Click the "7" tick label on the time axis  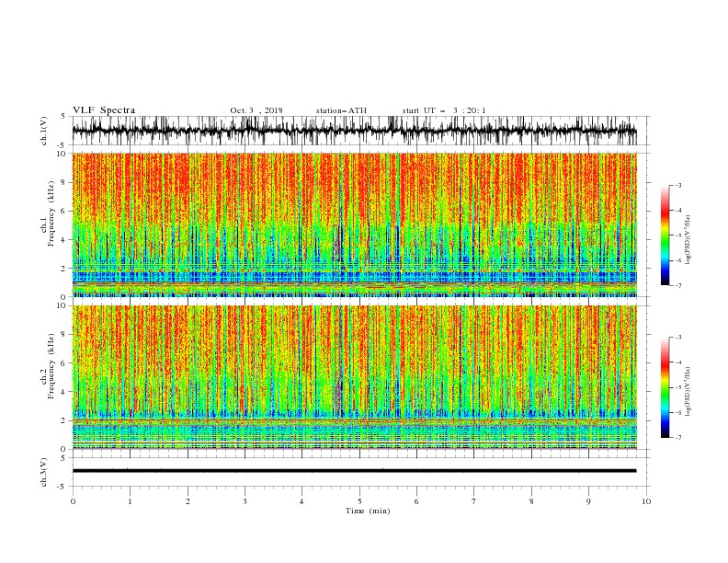tap(474, 501)
